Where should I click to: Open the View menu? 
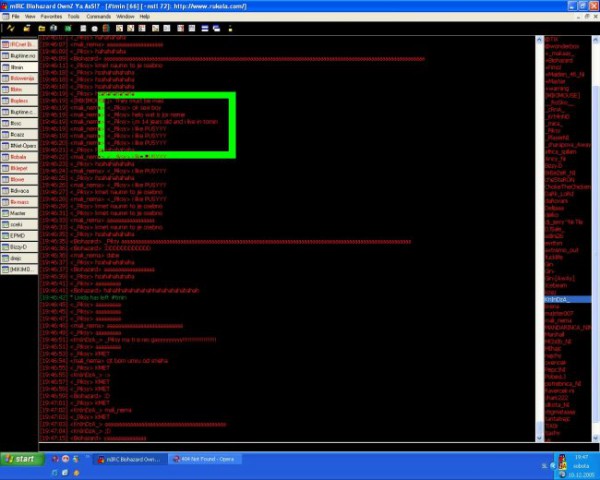click(x=30, y=16)
